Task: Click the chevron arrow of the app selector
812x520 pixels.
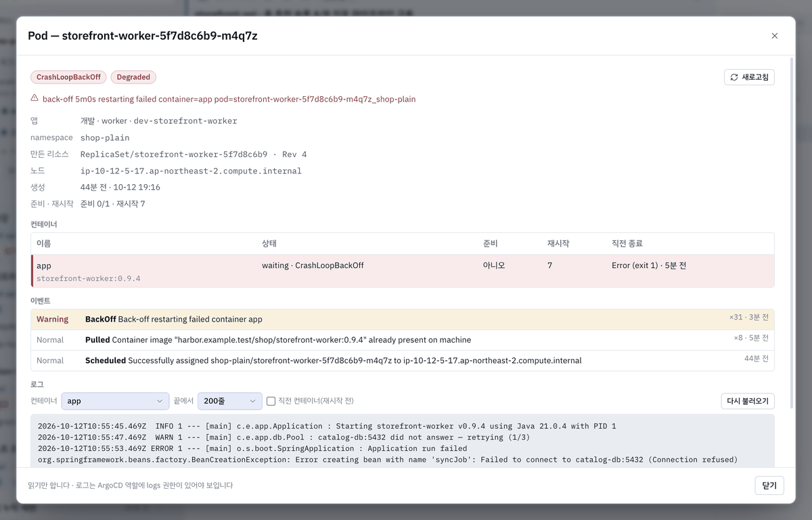Action: [x=160, y=401]
